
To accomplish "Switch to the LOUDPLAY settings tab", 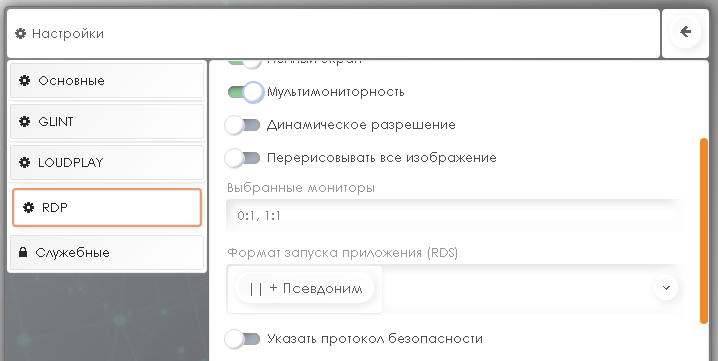I will tap(107, 162).
